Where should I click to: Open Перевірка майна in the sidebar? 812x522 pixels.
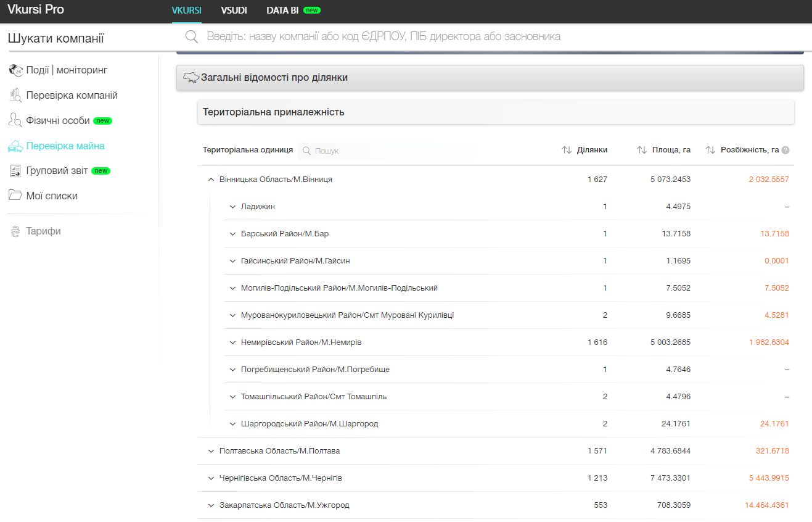coord(65,146)
